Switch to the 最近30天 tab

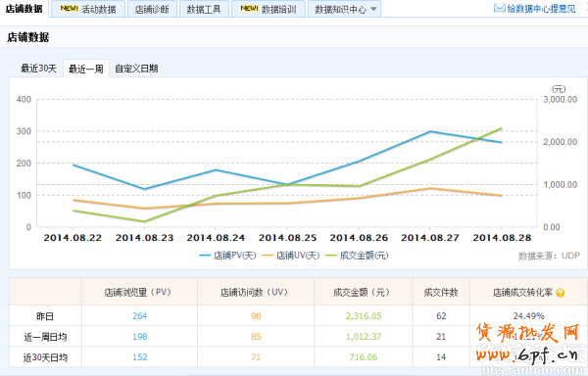coord(38,69)
